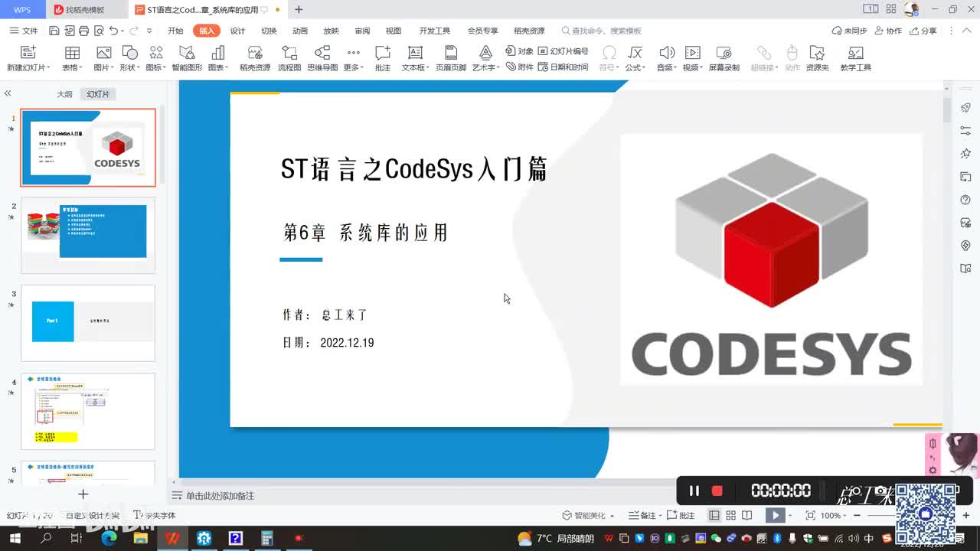Screen dimensions: 980x551
Task: Insert a table from the 表格 icon
Action: pyautogui.click(x=72, y=53)
